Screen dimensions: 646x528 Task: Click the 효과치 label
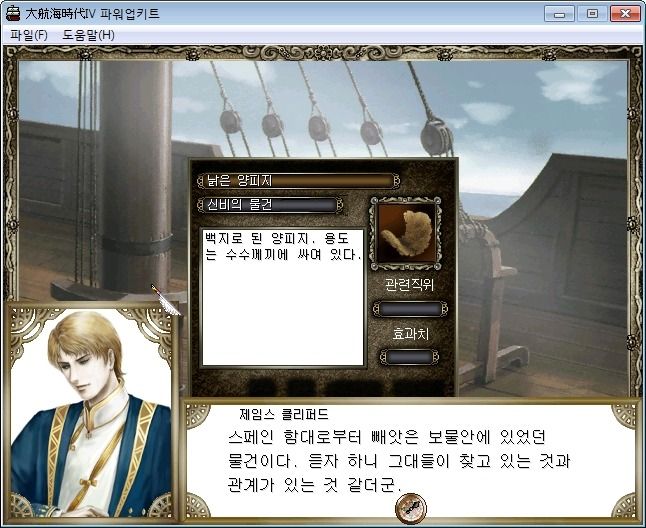tap(410, 334)
